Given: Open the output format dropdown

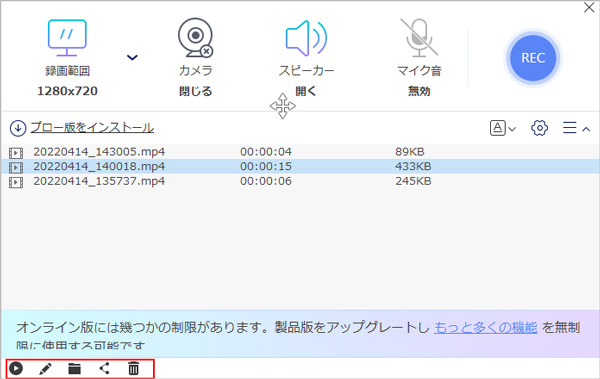Looking at the screenshot, I should click(502, 128).
